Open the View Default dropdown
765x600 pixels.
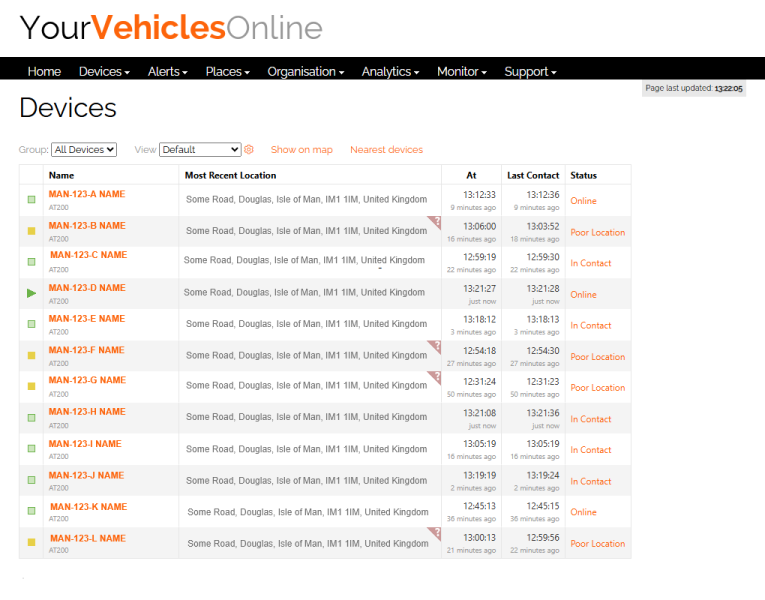(x=200, y=150)
